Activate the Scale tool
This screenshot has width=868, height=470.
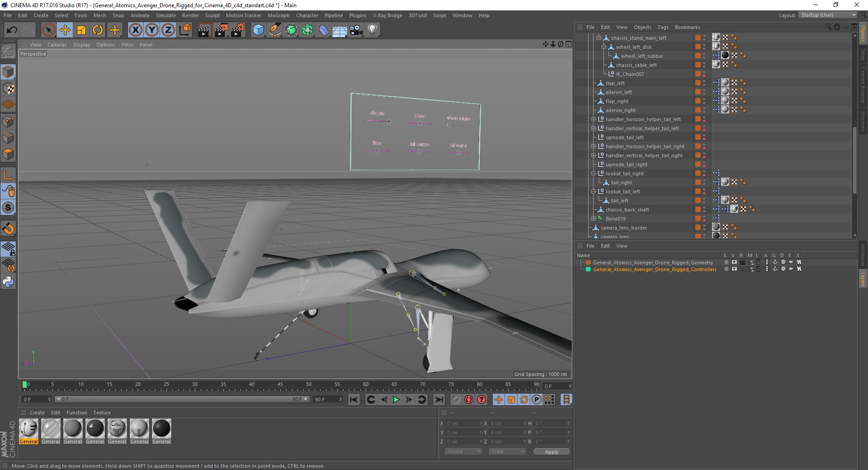pyautogui.click(x=81, y=30)
